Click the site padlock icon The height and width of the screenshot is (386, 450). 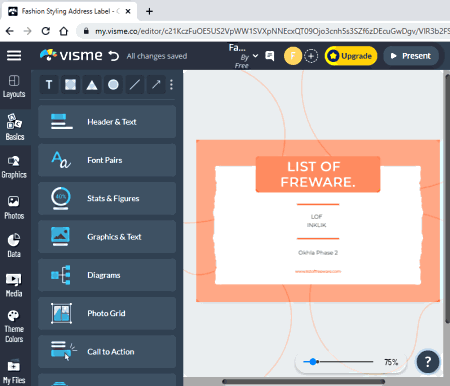pos(86,31)
